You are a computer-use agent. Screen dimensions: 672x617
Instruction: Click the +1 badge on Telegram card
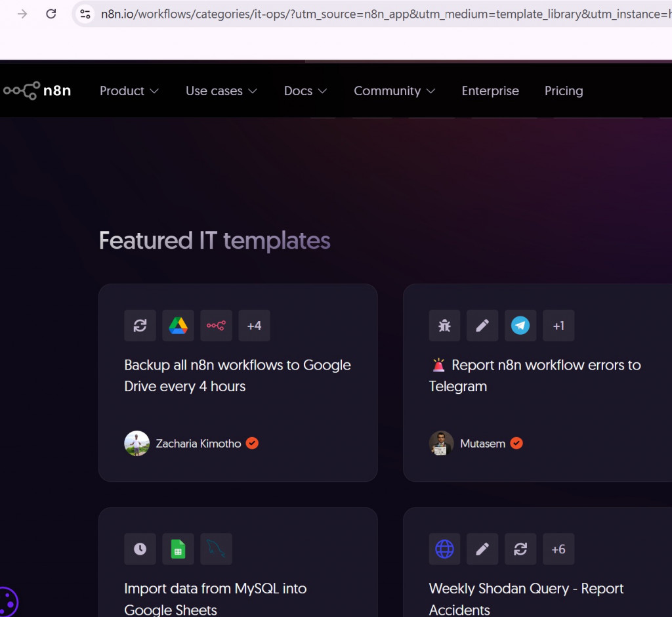pyautogui.click(x=558, y=326)
